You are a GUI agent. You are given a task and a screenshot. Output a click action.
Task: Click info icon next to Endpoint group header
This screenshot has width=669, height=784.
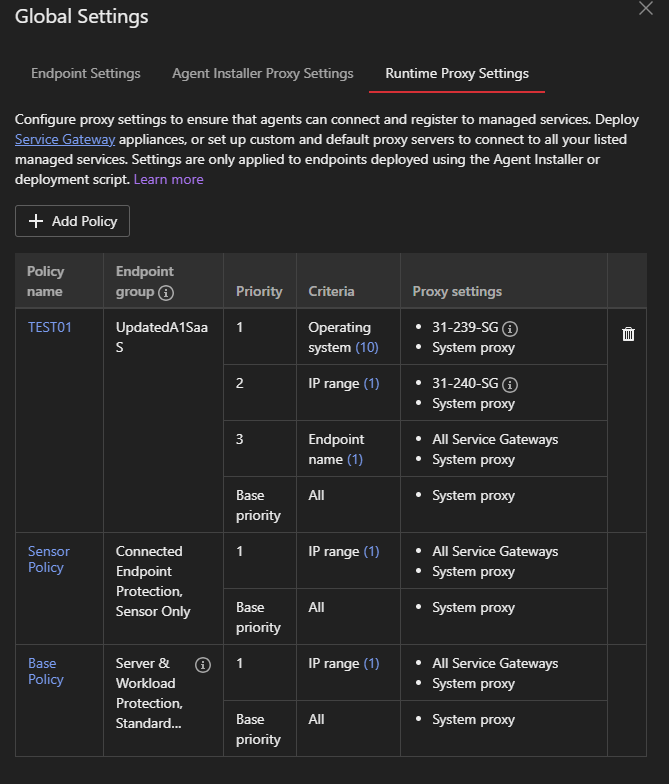point(166,293)
